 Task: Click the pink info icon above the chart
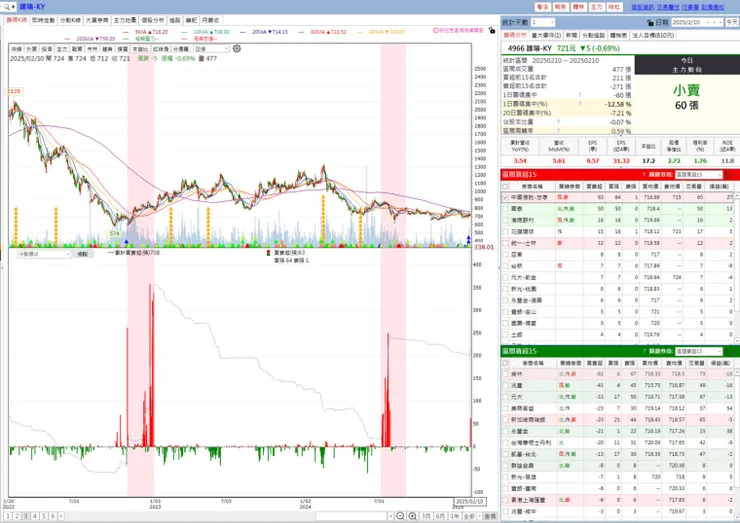436,30
